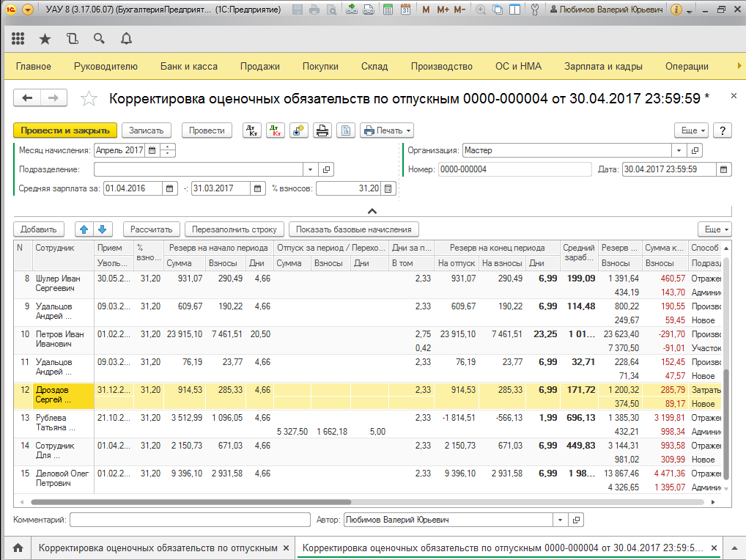
Task: Open calendar for Дата field
Action: [x=723, y=169]
